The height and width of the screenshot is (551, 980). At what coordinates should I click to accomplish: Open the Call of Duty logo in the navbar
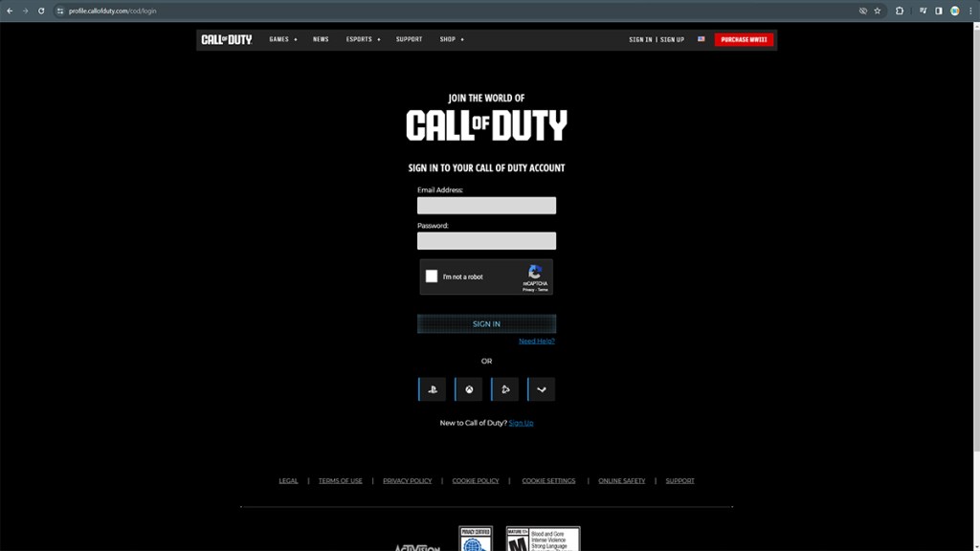[227, 39]
